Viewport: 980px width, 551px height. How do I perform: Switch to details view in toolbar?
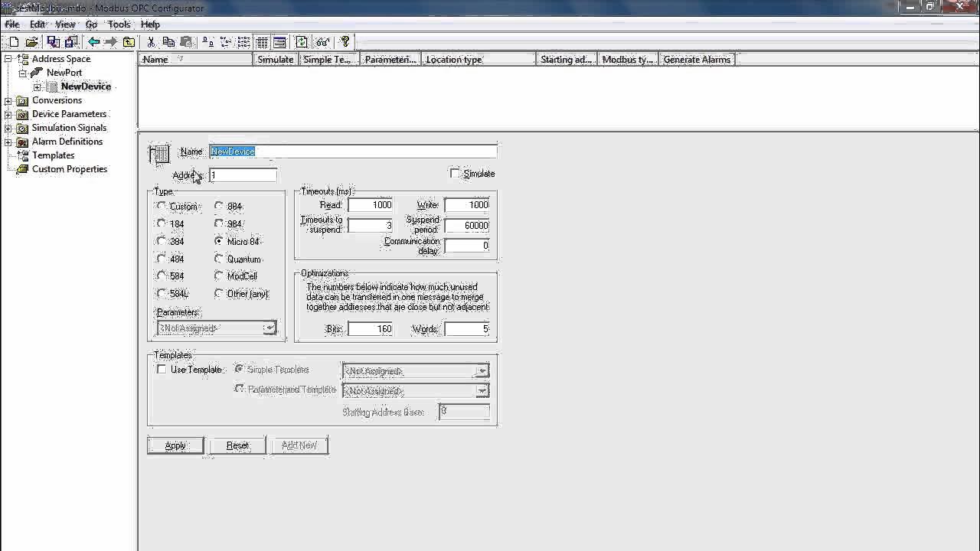click(262, 42)
